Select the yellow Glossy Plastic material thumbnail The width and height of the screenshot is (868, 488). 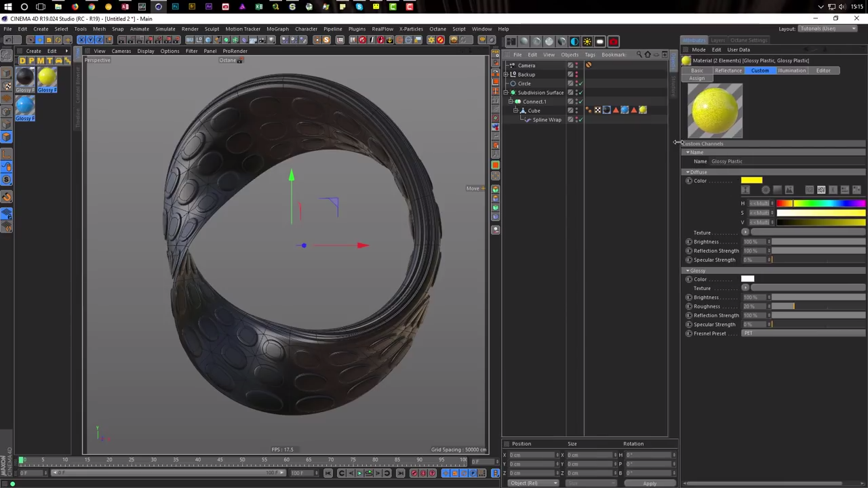47,77
